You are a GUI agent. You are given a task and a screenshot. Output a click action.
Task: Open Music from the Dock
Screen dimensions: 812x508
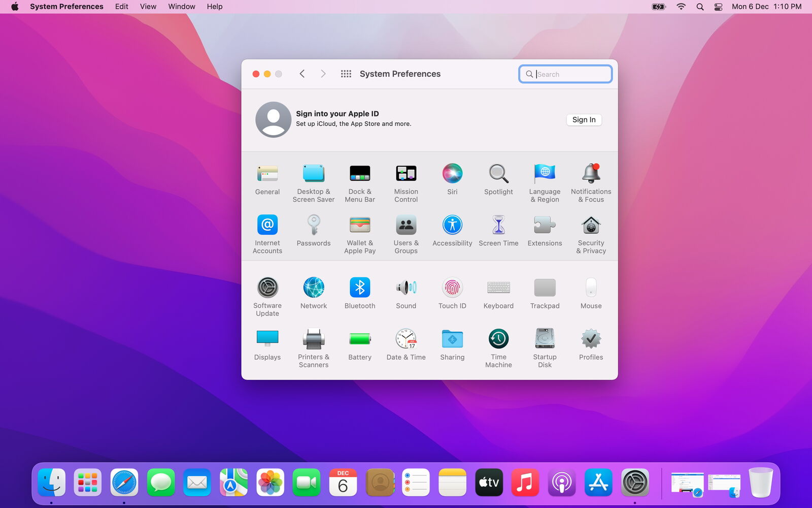coord(525,482)
